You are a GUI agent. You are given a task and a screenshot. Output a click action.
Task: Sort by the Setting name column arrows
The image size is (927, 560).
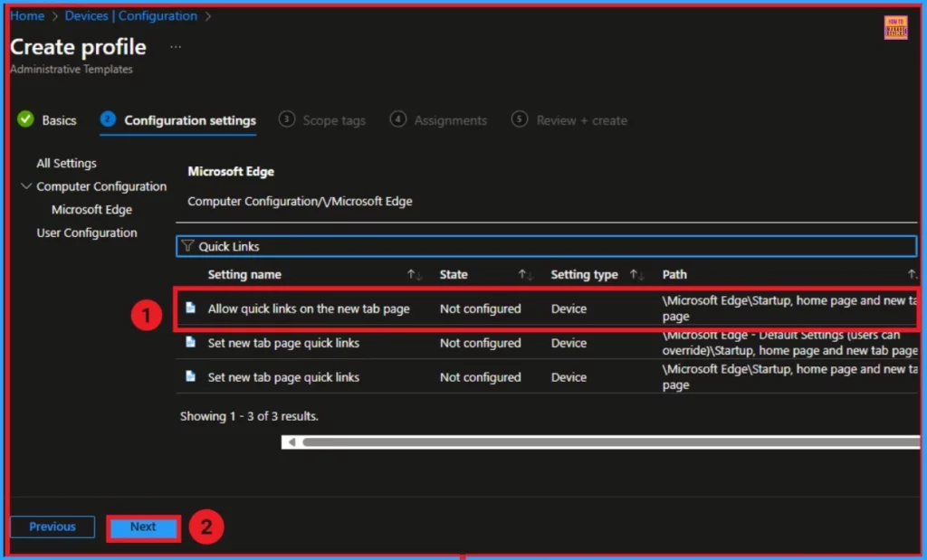[414, 275]
